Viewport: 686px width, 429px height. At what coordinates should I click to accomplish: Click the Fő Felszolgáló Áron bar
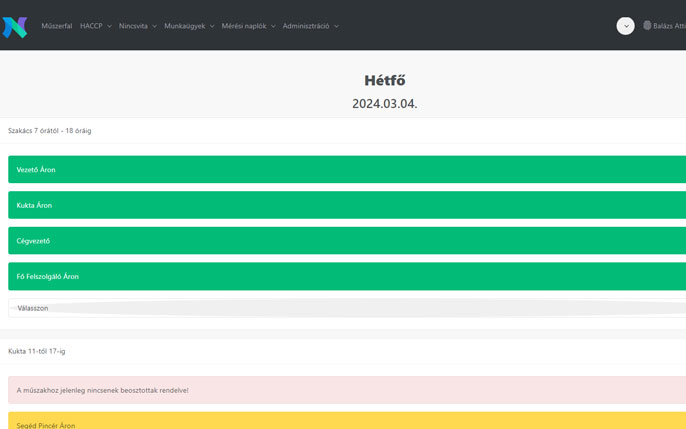click(346, 276)
